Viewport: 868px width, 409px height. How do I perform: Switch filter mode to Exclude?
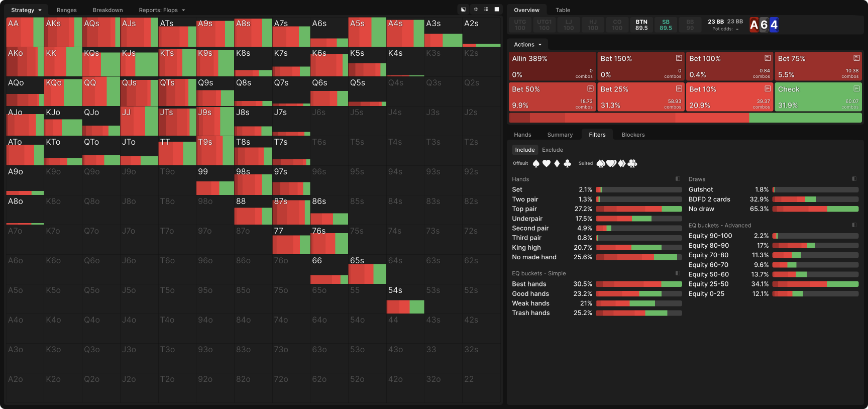click(x=552, y=150)
